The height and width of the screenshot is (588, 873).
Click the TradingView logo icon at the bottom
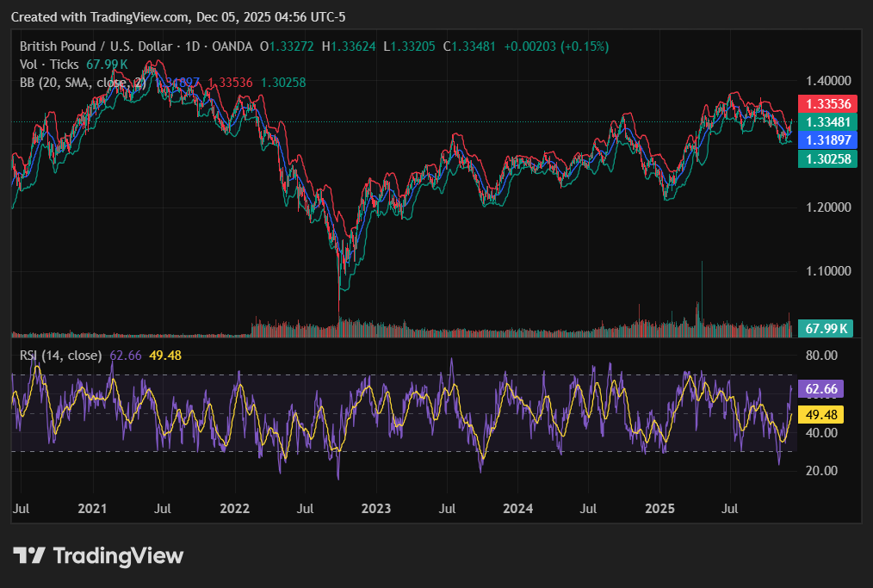tap(29, 556)
